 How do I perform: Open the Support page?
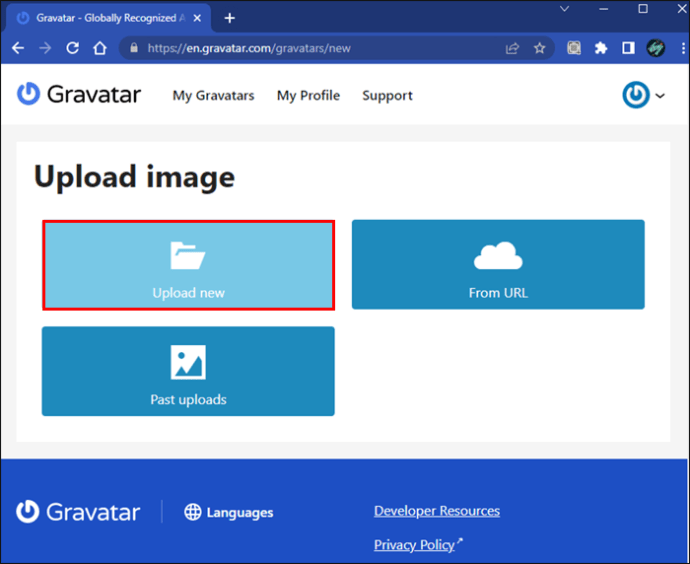[387, 95]
